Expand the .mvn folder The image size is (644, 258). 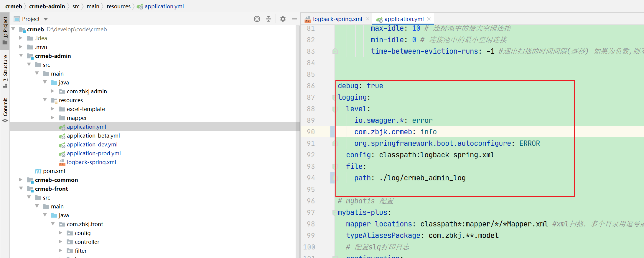21,47
